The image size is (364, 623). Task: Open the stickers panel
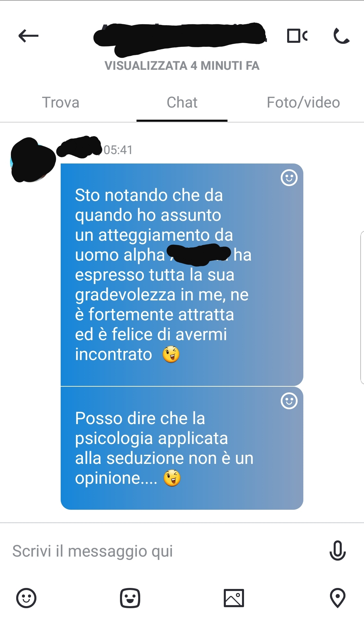tap(130, 598)
